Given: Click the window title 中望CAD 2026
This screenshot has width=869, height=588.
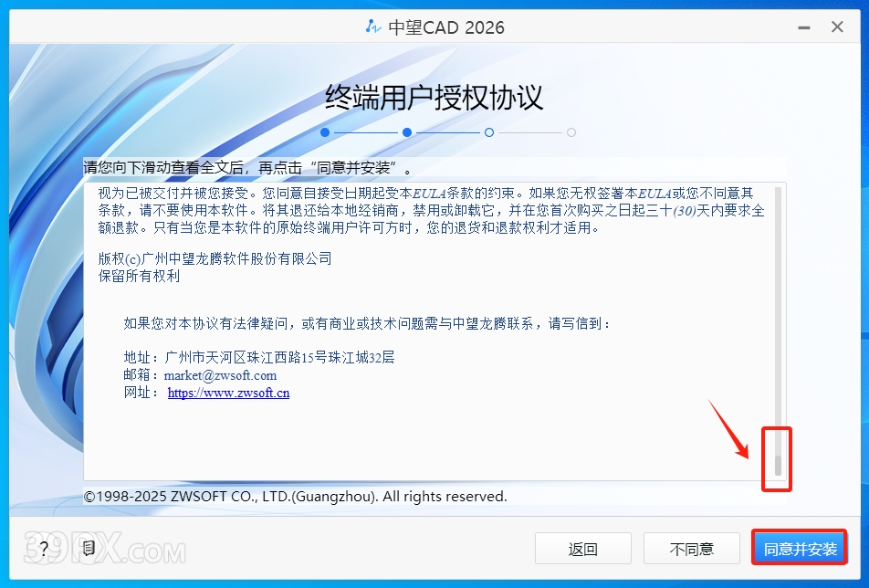Looking at the screenshot, I should 446,27.
